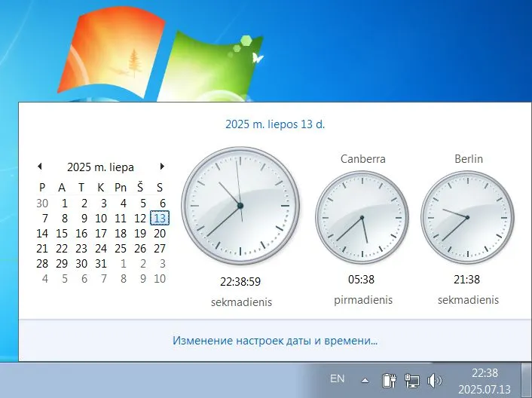Select day 12 in calendar
This screenshot has height=398, width=532.
pyautogui.click(x=140, y=218)
